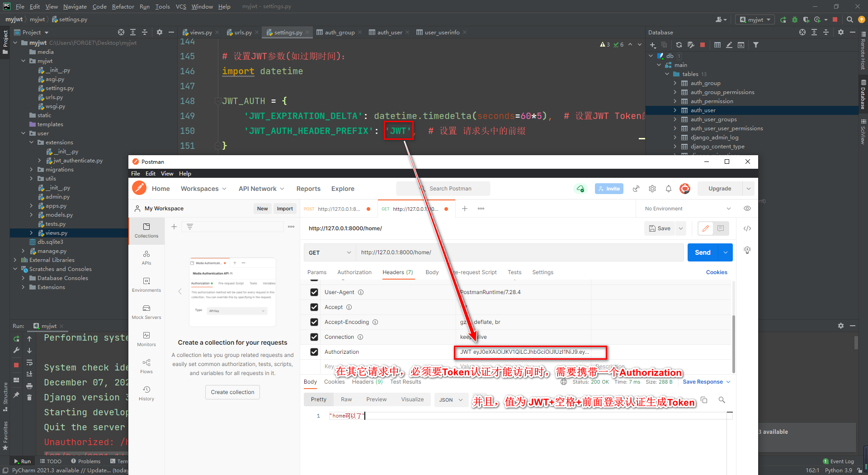Screen dimensions: 868x475
Task: Click the Search Postman field
Action: point(443,189)
